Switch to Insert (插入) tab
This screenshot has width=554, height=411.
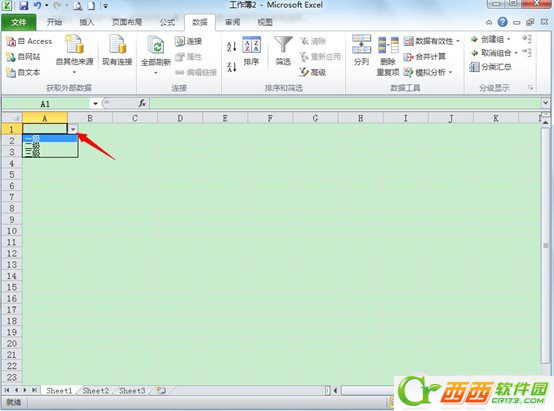coord(87,22)
